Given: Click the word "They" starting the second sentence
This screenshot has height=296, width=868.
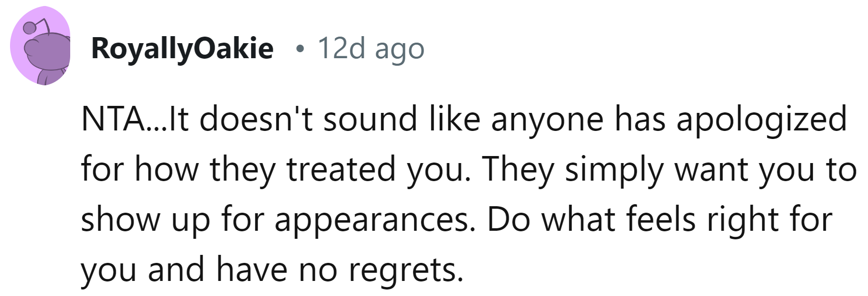Looking at the screenshot, I should pyautogui.click(x=519, y=170).
